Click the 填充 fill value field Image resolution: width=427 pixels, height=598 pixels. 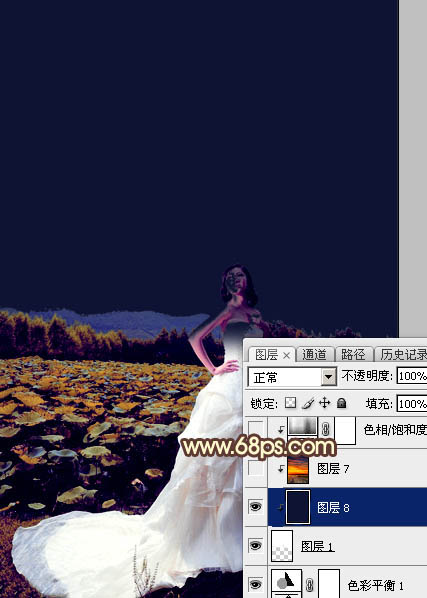pos(412,403)
